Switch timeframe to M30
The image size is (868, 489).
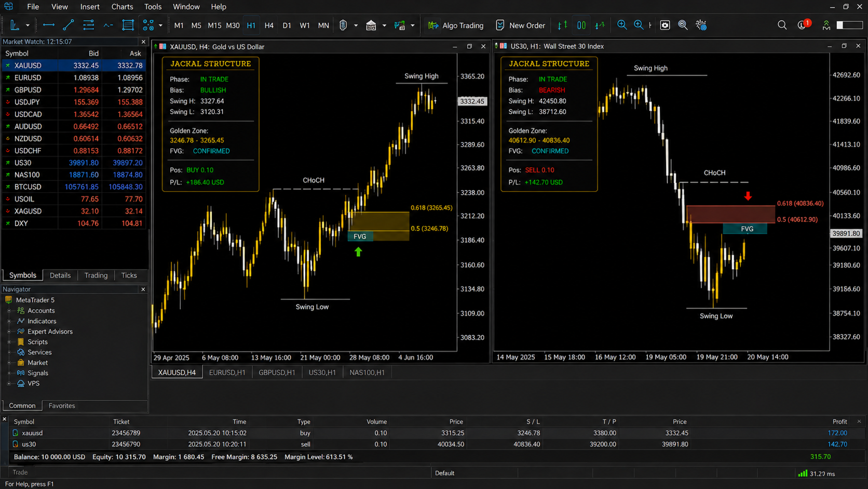(x=233, y=25)
